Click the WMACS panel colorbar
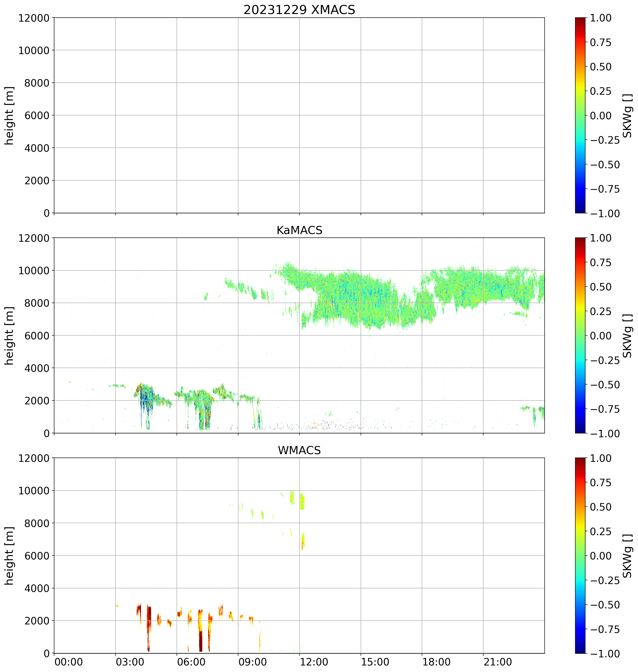This screenshot has width=638, height=672. (x=580, y=555)
